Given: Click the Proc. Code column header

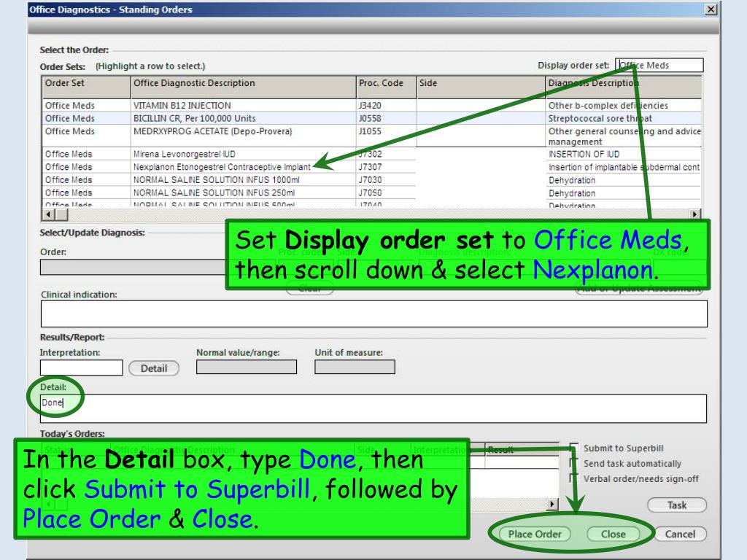Looking at the screenshot, I should [386, 87].
